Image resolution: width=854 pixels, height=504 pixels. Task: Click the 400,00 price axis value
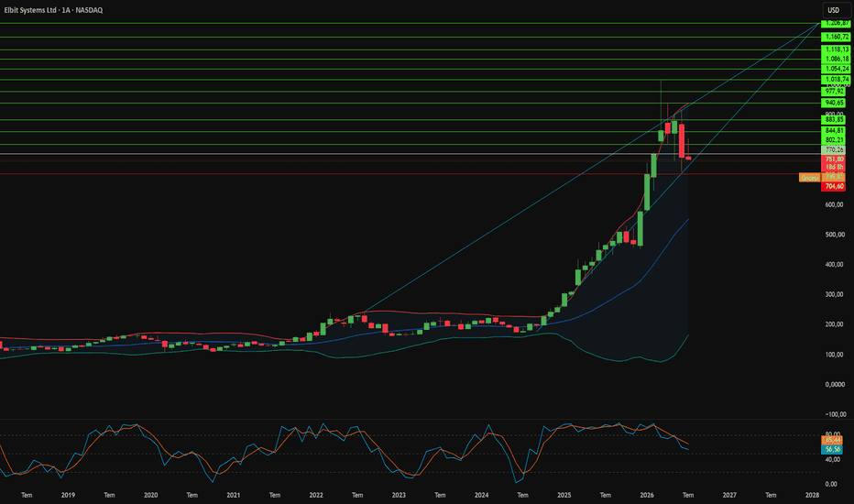pyautogui.click(x=835, y=265)
